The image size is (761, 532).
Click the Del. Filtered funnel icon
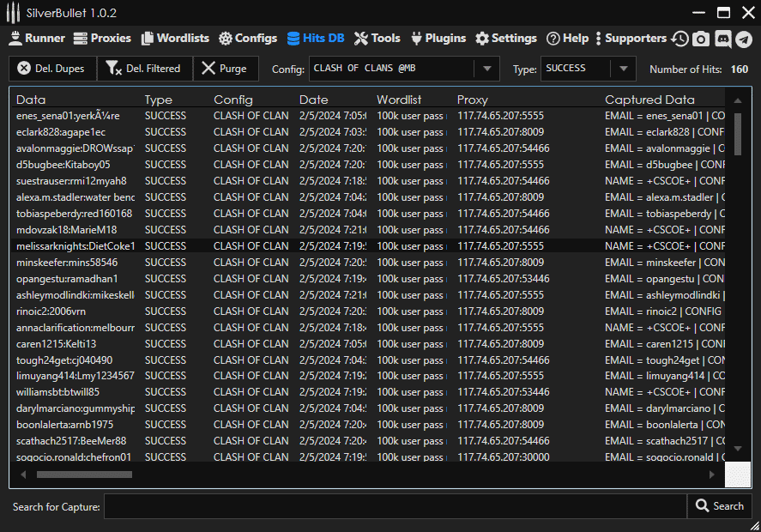pyautogui.click(x=113, y=69)
